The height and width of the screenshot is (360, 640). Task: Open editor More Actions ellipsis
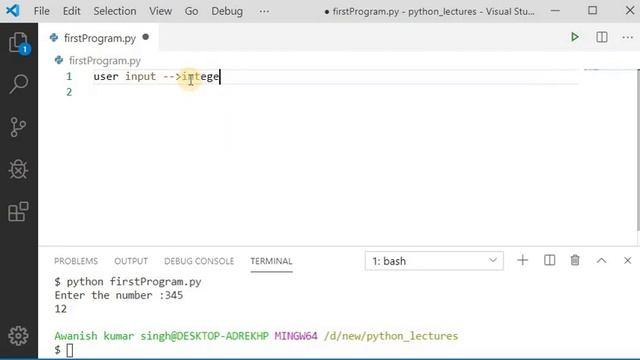pos(627,37)
